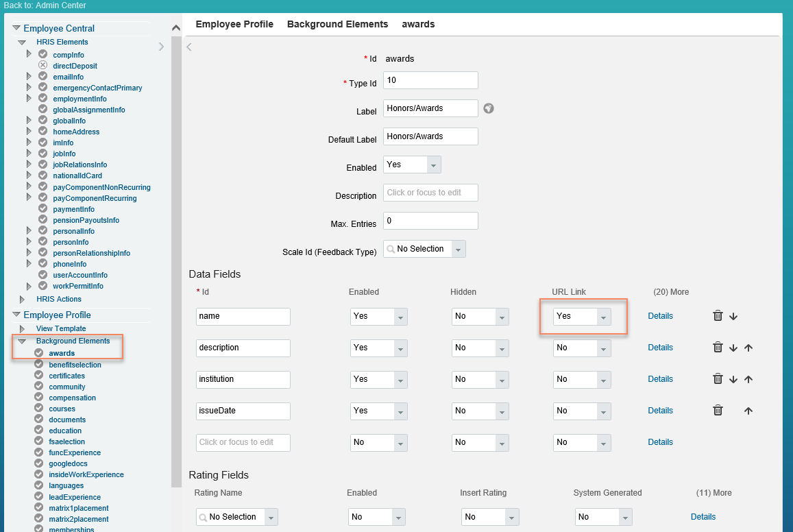
Task: Expand the homeAddress tree node arrow
Action: (29, 131)
